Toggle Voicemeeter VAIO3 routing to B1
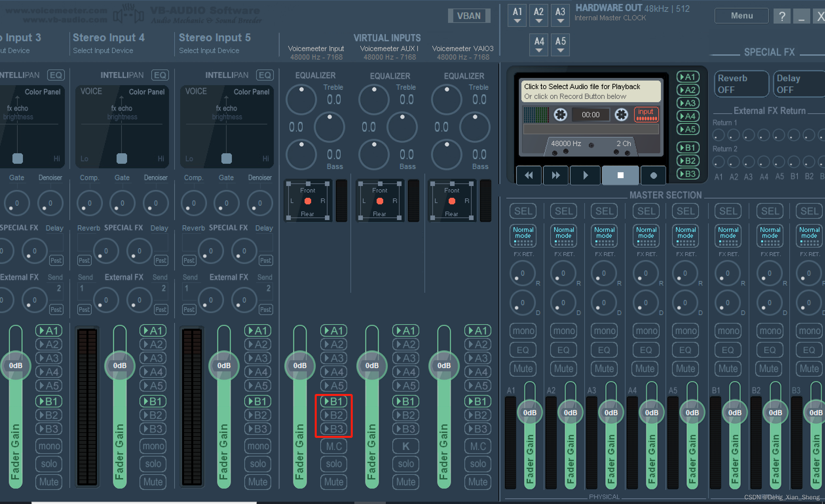The height and width of the screenshot is (504, 825). [478, 401]
